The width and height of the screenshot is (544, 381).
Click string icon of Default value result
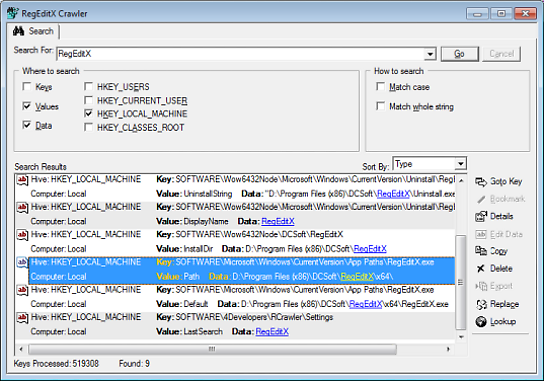click(x=22, y=290)
